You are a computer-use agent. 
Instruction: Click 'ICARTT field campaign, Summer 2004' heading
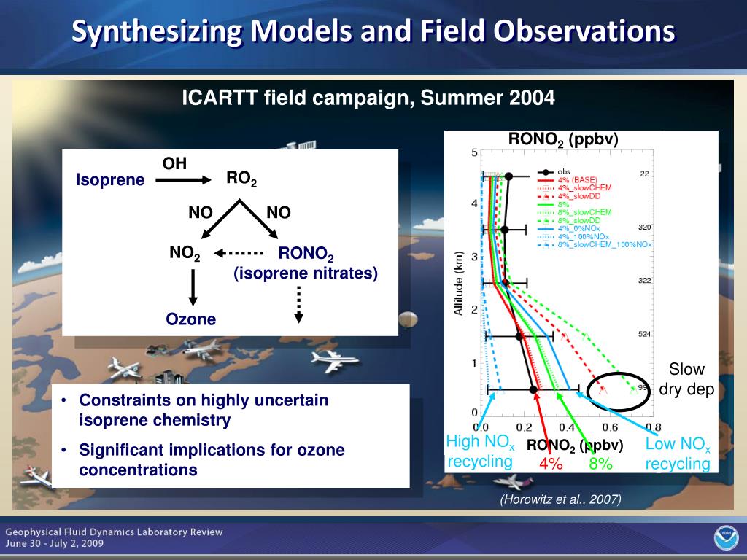pos(368,98)
